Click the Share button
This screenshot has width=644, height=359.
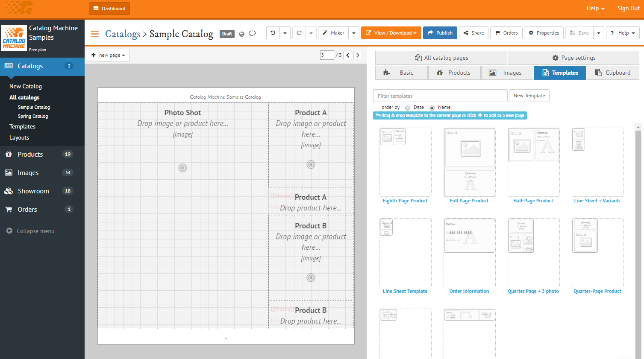click(473, 33)
